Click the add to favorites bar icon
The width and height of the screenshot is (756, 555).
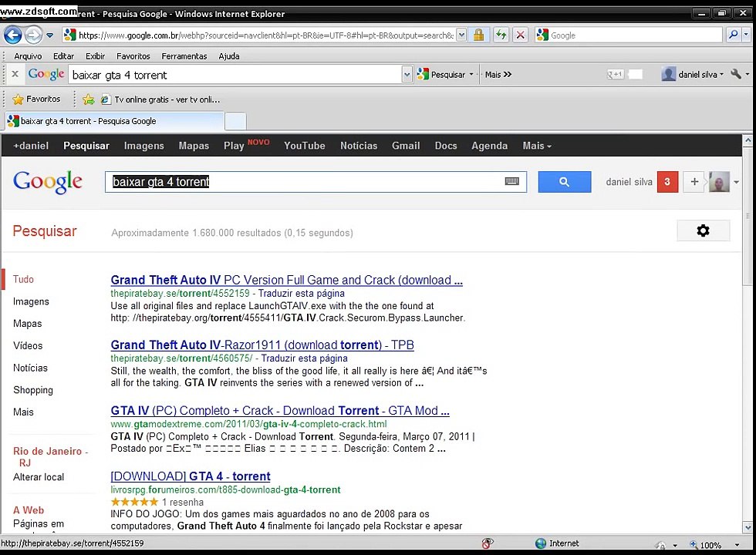click(x=88, y=99)
